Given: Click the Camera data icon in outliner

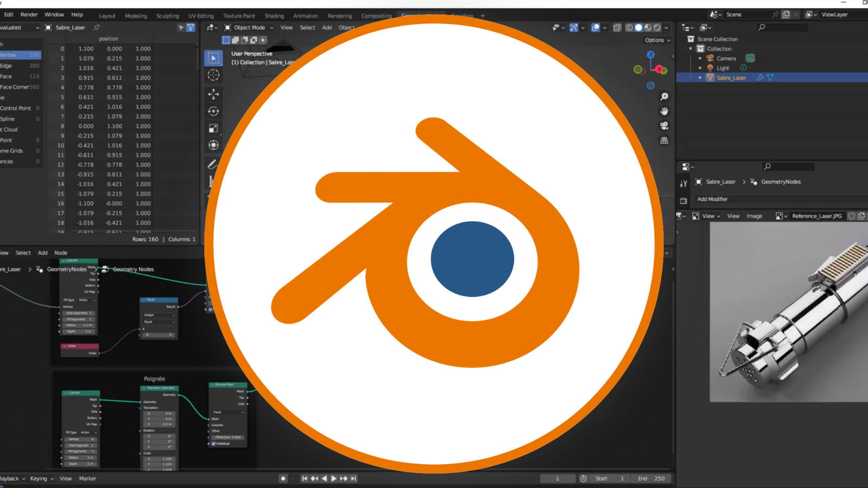Looking at the screenshot, I should [x=750, y=58].
